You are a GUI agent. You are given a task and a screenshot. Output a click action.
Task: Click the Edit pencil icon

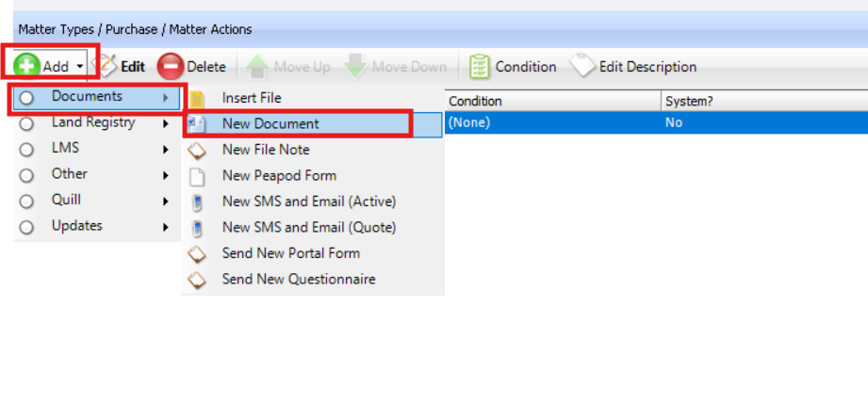pyautogui.click(x=106, y=66)
